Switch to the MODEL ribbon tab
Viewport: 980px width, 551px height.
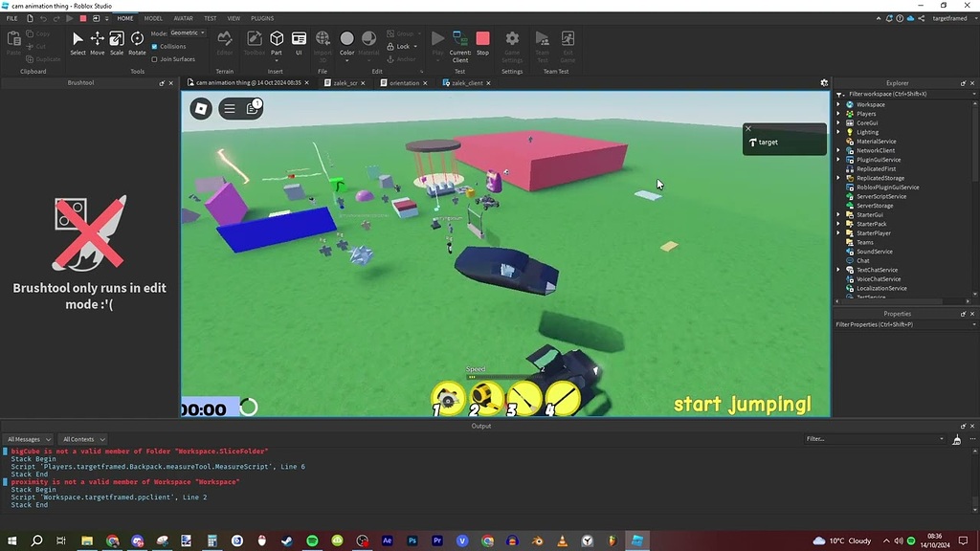click(x=154, y=17)
